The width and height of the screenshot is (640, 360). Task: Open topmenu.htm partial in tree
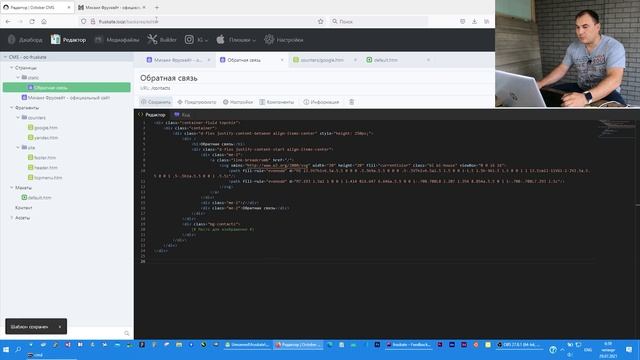pyautogui.click(x=45, y=178)
